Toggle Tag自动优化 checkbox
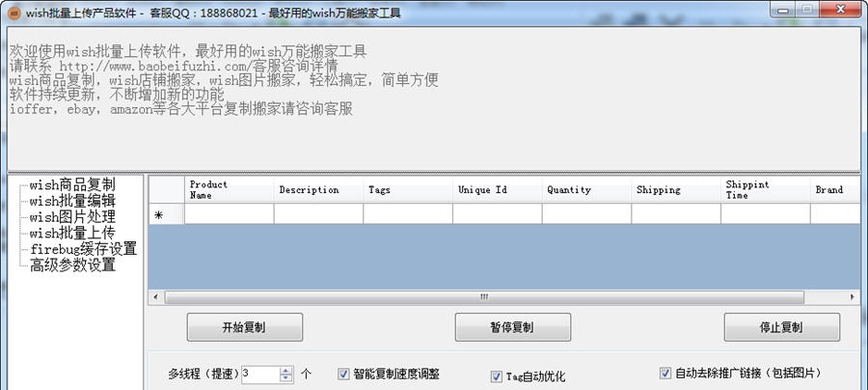 [497, 376]
